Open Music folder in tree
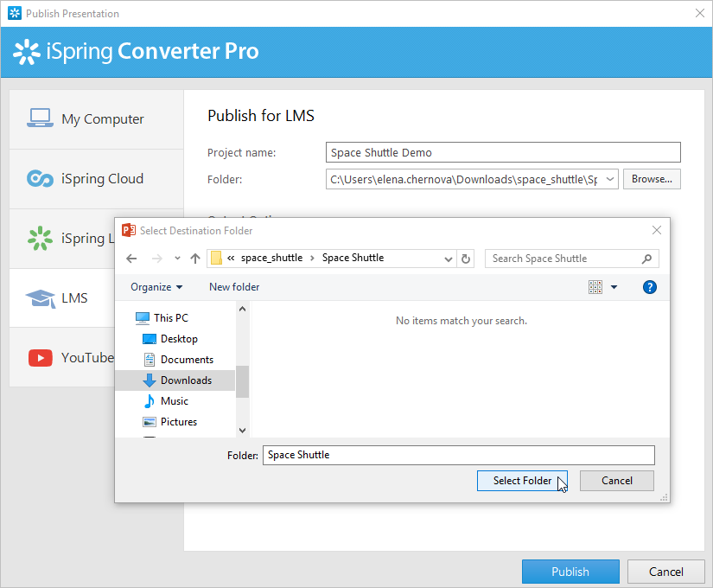The width and height of the screenshot is (713, 588). tap(175, 401)
